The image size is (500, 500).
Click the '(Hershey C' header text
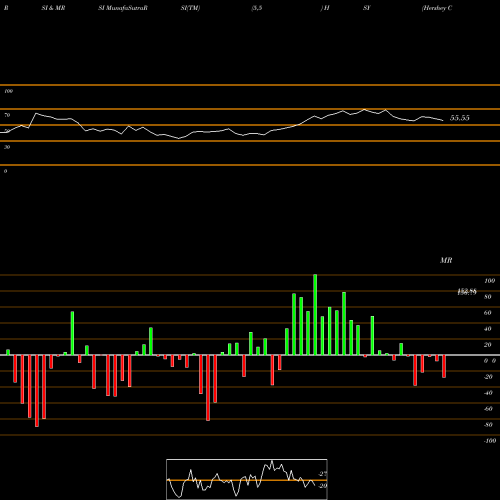[x=437, y=8]
